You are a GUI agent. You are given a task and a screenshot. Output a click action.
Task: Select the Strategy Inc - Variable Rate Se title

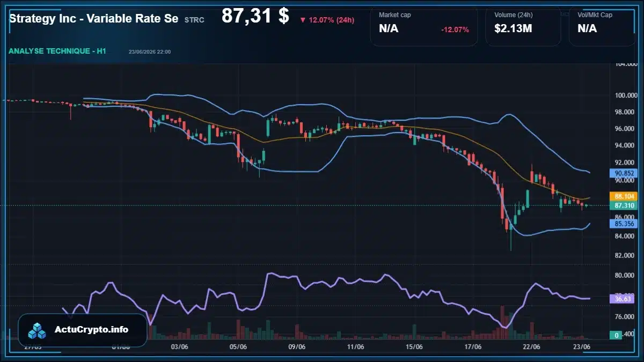(x=94, y=18)
